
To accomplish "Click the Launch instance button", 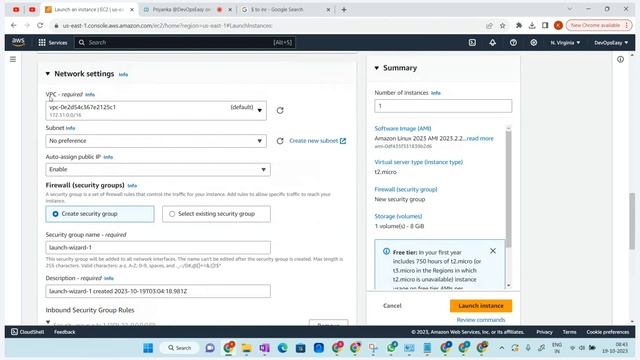I will 481,306.
